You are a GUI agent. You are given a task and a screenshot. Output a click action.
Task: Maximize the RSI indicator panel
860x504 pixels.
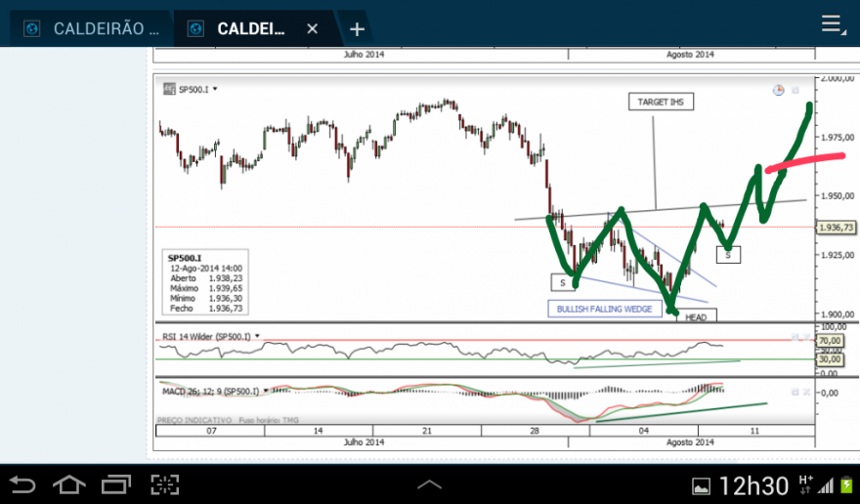[x=795, y=337]
